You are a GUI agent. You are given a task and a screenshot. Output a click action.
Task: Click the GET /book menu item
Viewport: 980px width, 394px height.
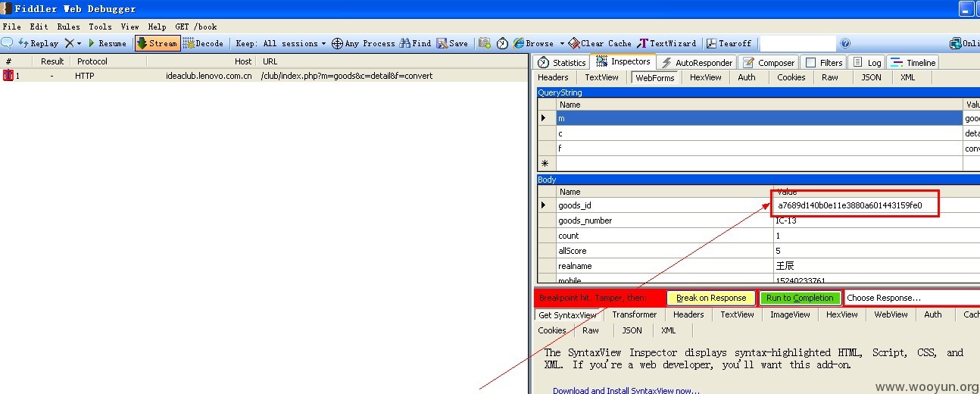coord(195,27)
